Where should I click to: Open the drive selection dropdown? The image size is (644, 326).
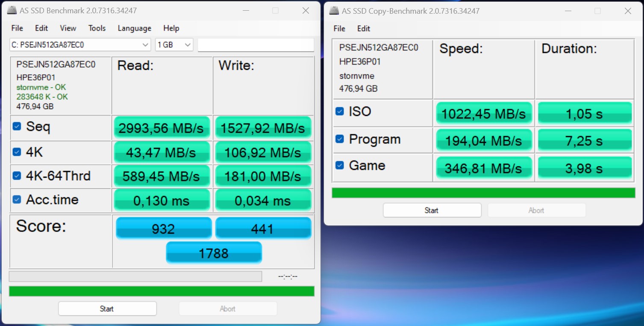click(80, 45)
